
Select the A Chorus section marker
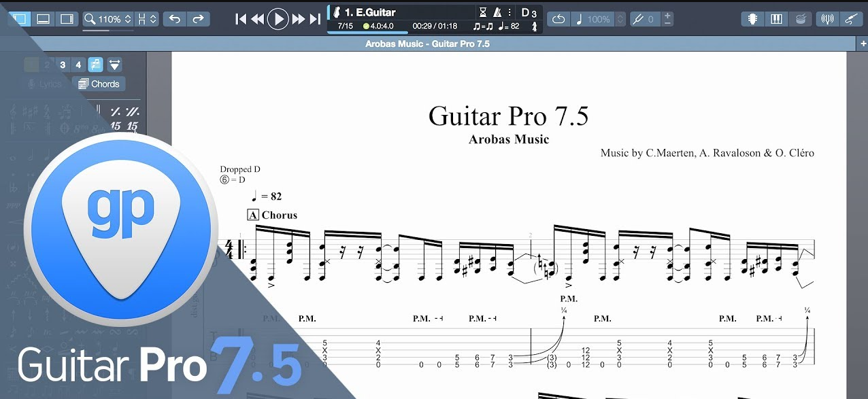click(x=273, y=215)
